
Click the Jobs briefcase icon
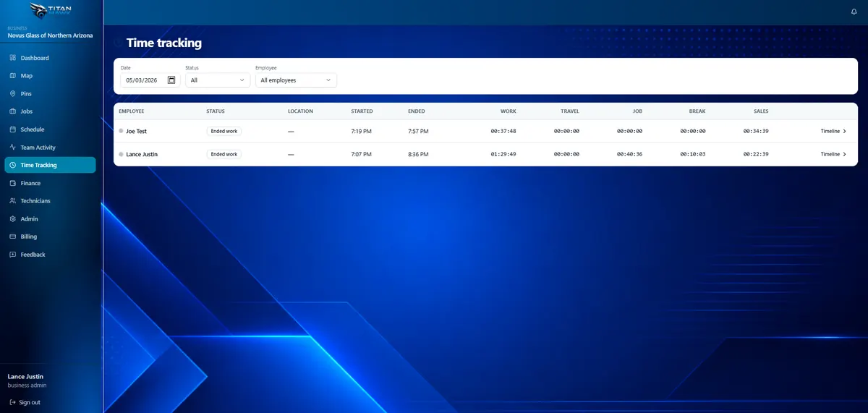[x=13, y=111]
